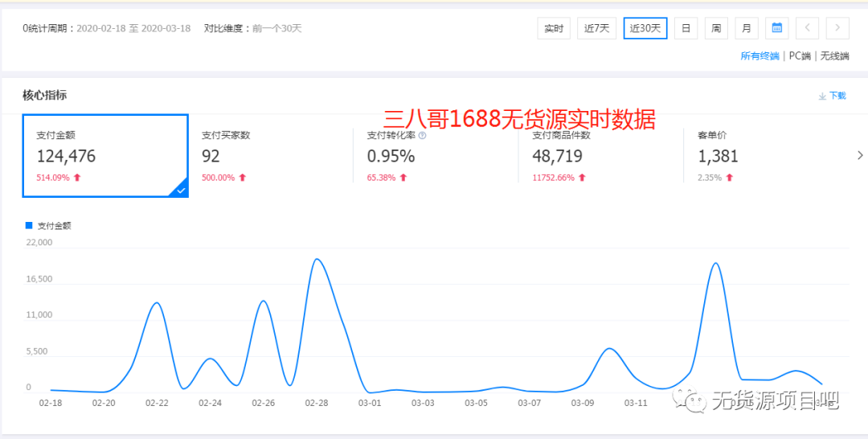Image resolution: width=868 pixels, height=439 pixels.
Task: Expand more metrics with right chevron
Action: [860, 155]
